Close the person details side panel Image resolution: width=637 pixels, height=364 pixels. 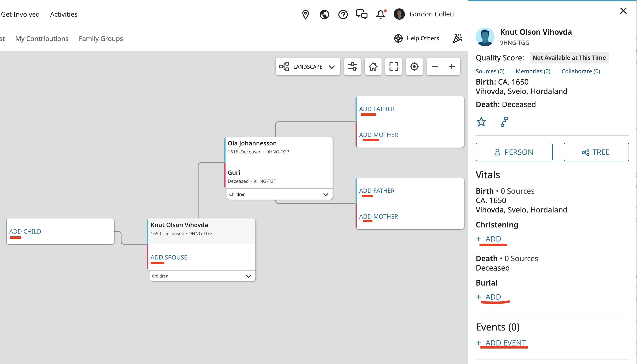623,11
